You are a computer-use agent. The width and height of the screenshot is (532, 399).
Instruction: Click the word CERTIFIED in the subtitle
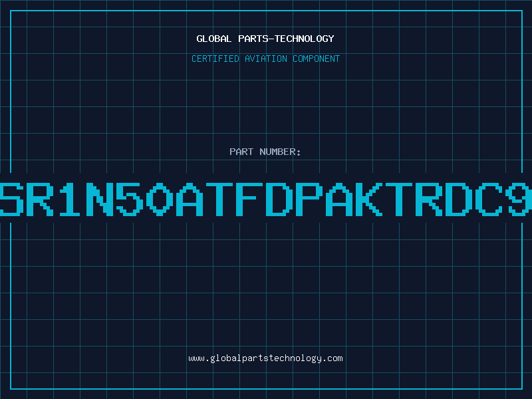215,59
